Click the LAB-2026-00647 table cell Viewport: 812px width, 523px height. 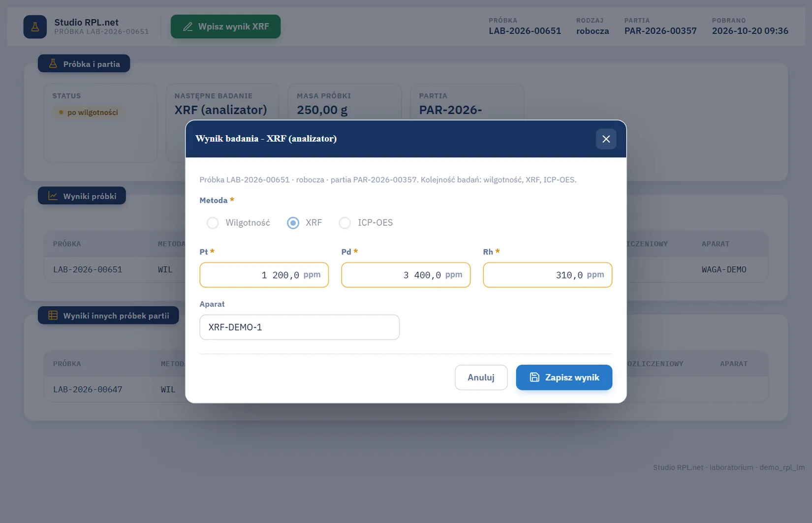click(x=88, y=390)
